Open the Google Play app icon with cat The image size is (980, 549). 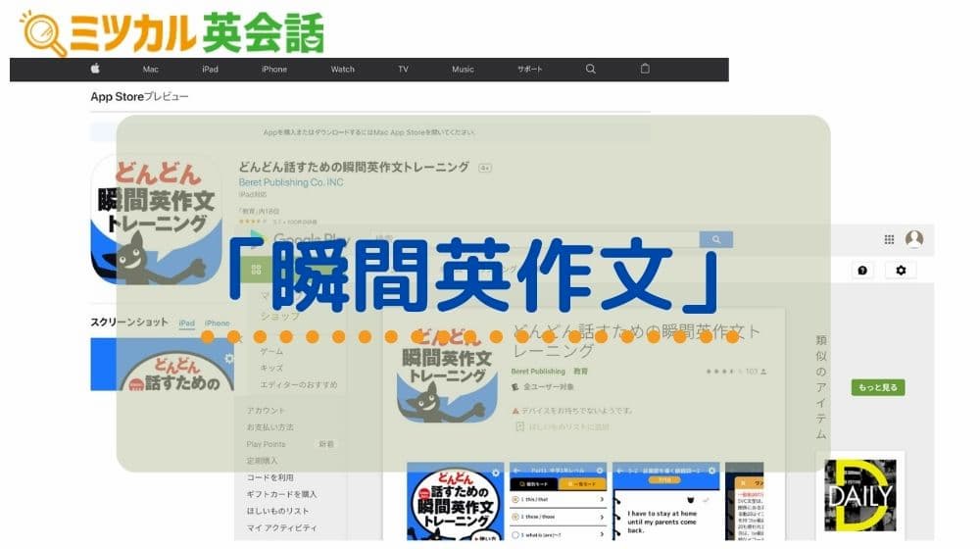click(446, 377)
